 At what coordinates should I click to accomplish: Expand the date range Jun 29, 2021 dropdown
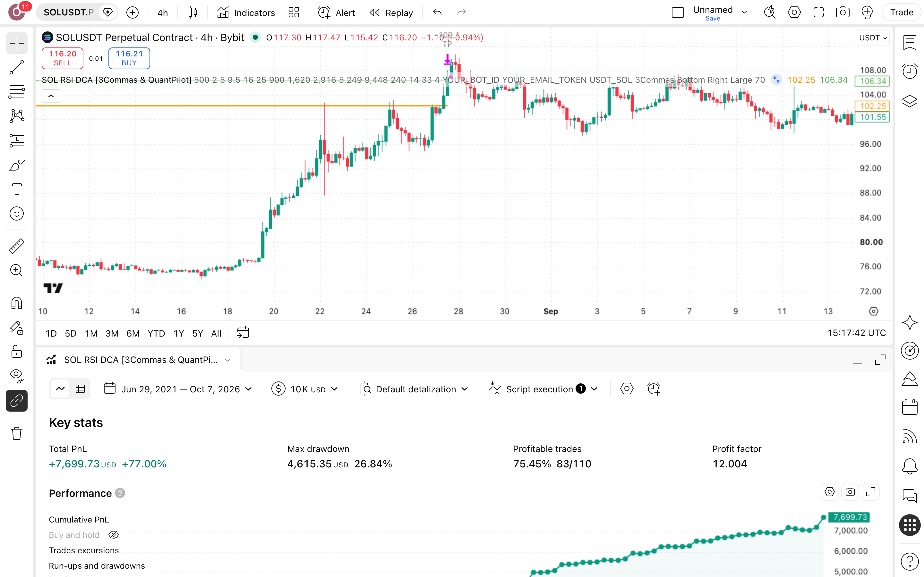(x=178, y=389)
